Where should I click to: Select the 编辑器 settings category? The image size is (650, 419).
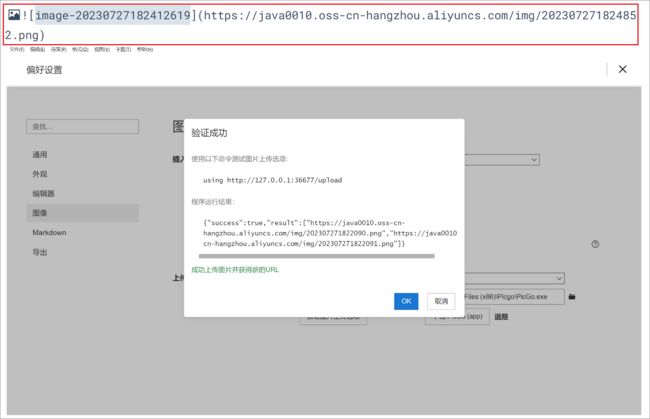[x=82, y=194]
